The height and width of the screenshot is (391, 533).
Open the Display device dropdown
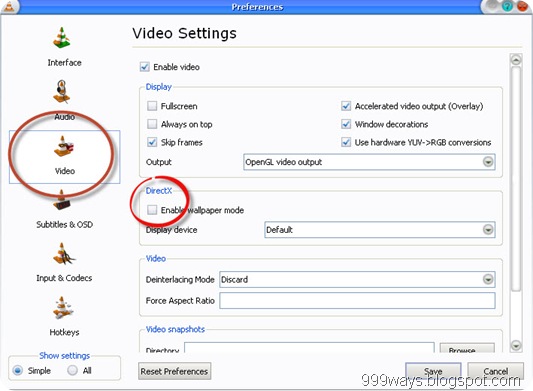pos(380,230)
